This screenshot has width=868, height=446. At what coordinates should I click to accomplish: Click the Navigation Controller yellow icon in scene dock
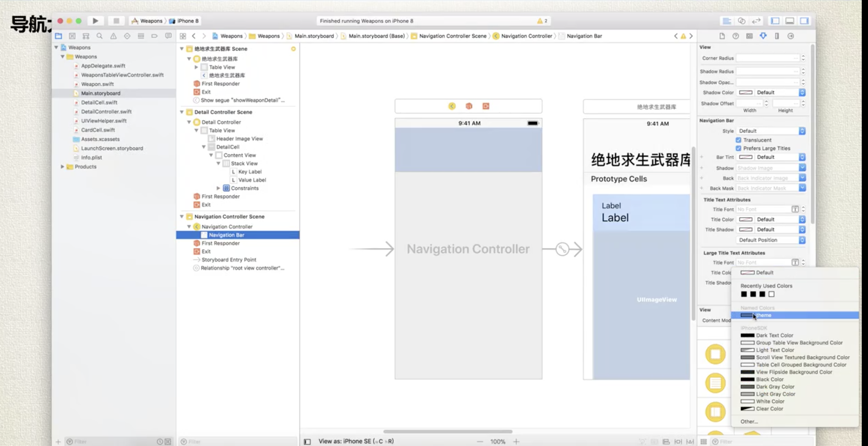click(x=452, y=106)
